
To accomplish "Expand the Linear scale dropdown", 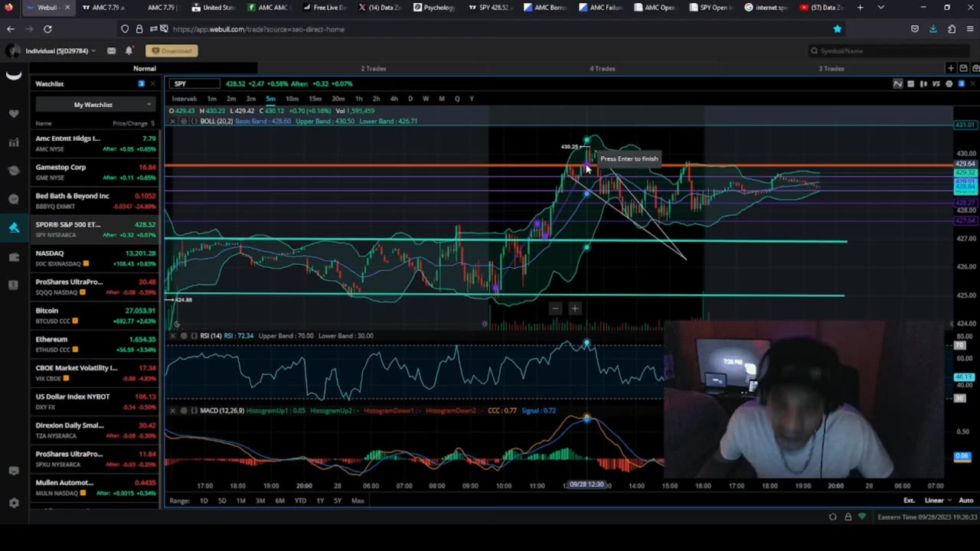I will pyautogui.click(x=938, y=500).
